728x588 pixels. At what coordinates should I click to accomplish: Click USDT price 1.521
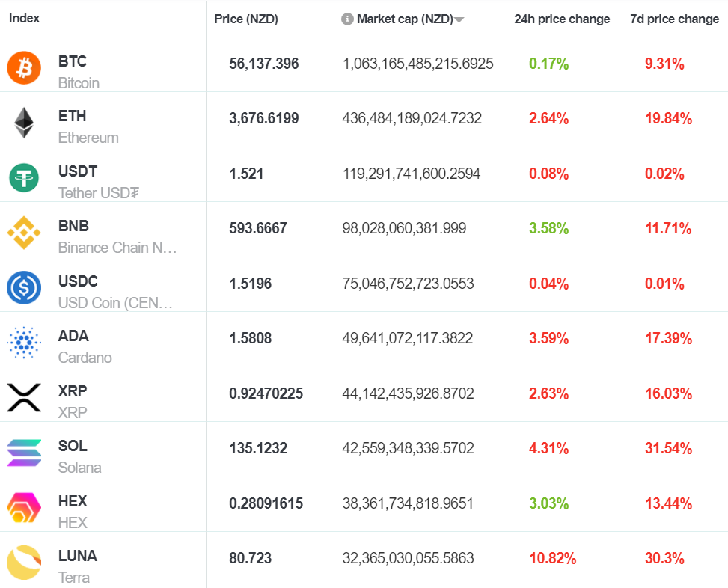coord(246,174)
